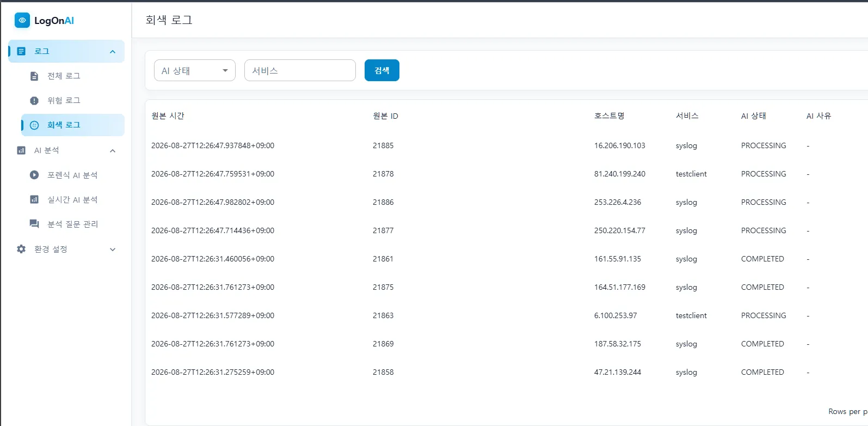Click the LogOnAI brand name text
This screenshot has width=868, height=426.
(x=54, y=21)
